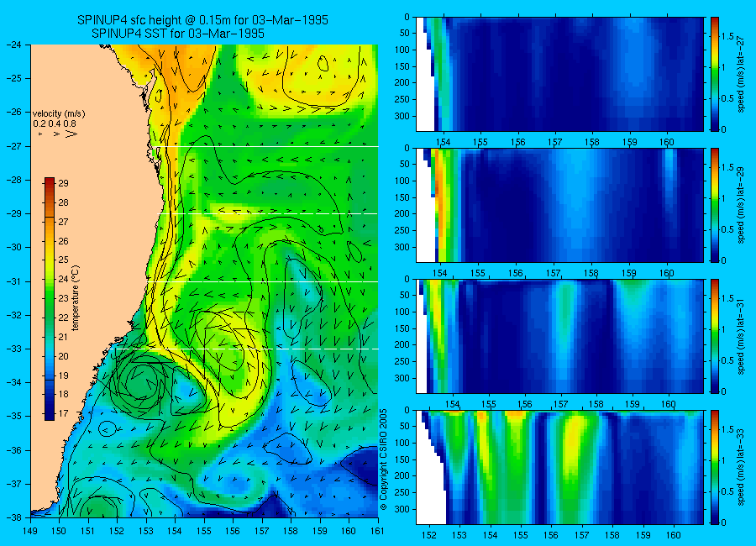The image size is (756, 546).
Task: Click the temperature color bar on the map
Action: point(50,299)
